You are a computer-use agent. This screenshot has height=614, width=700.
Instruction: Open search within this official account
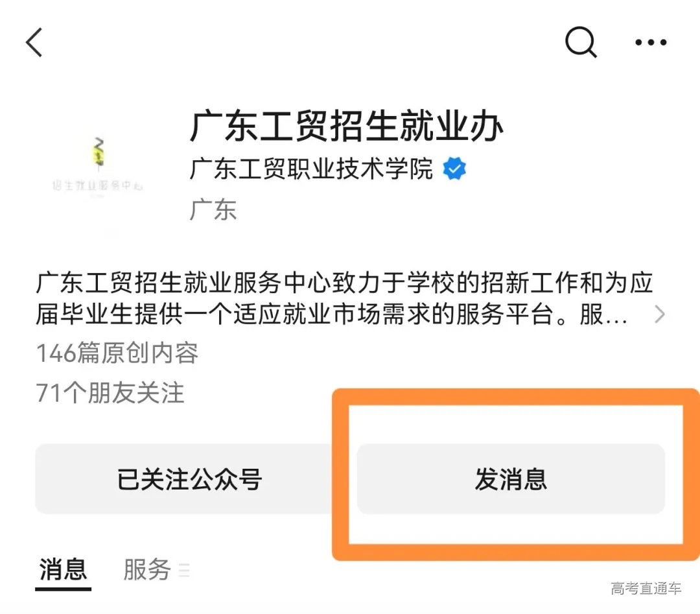[581, 42]
